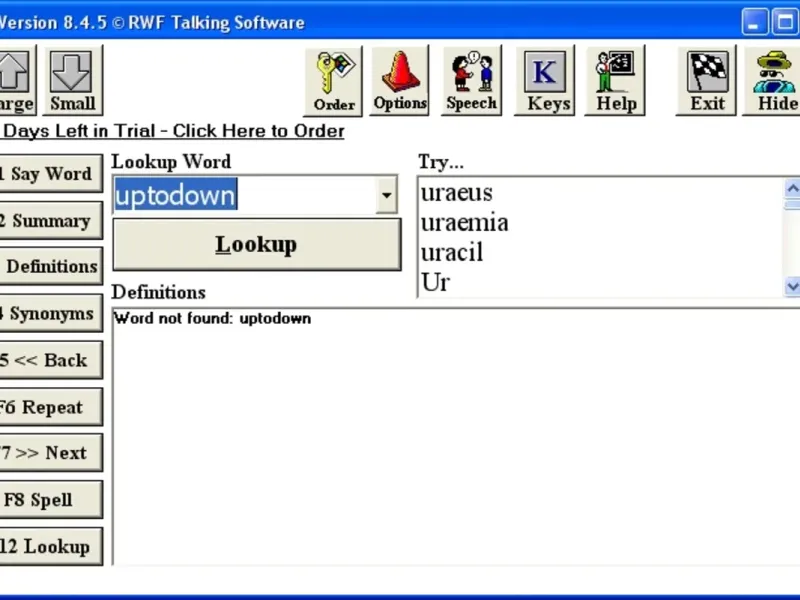
Task: Open the Help teacher icon
Action: 615,81
